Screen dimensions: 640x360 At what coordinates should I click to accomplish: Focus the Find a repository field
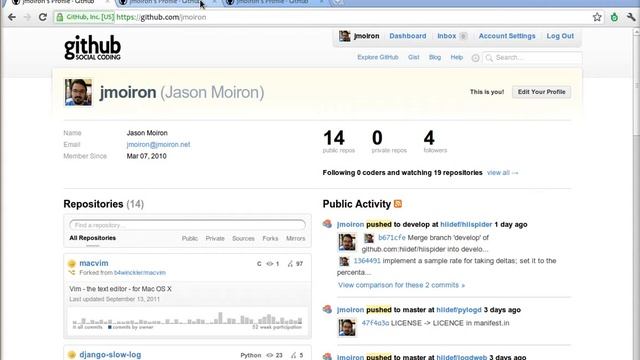click(187, 225)
